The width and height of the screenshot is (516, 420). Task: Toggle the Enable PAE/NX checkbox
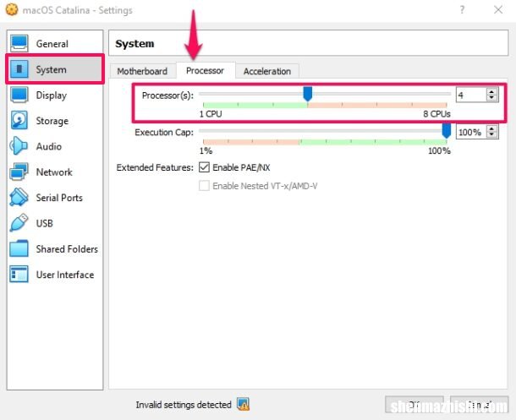pyautogui.click(x=204, y=167)
